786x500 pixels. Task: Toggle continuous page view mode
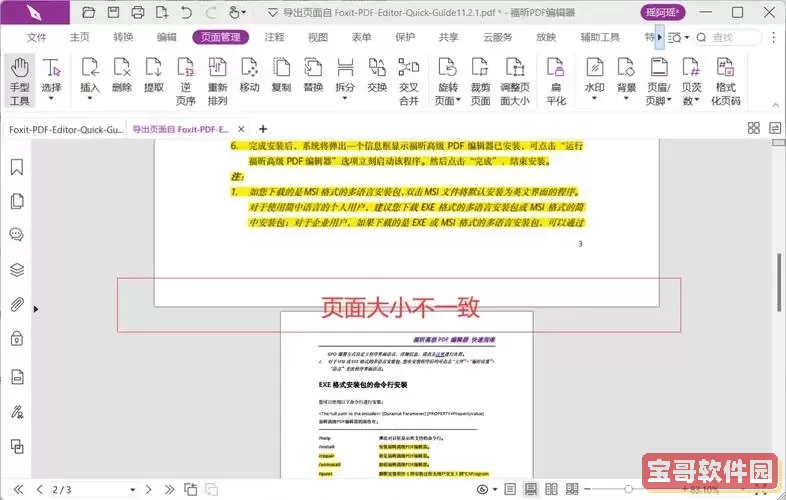click(530, 489)
